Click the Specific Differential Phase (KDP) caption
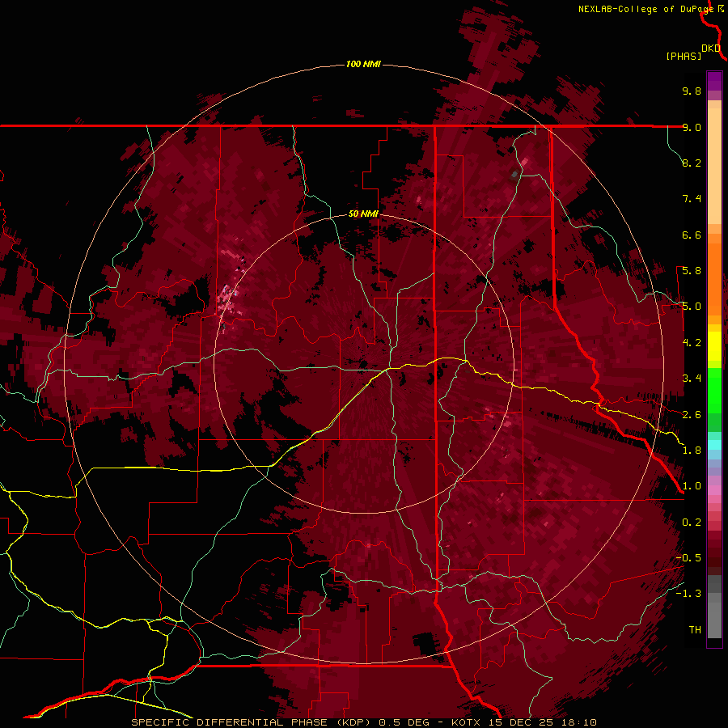 pyautogui.click(x=252, y=722)
